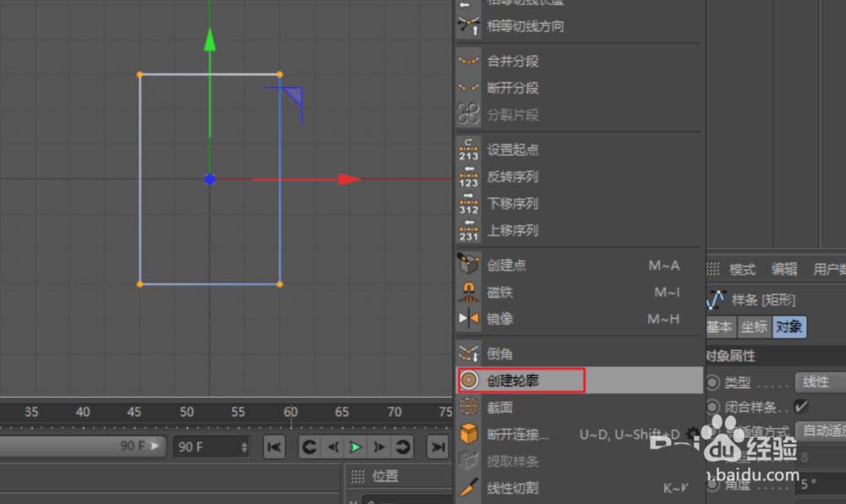
Task: Click frame 60 marker on timeline ruler
Action: coord(290,413)
